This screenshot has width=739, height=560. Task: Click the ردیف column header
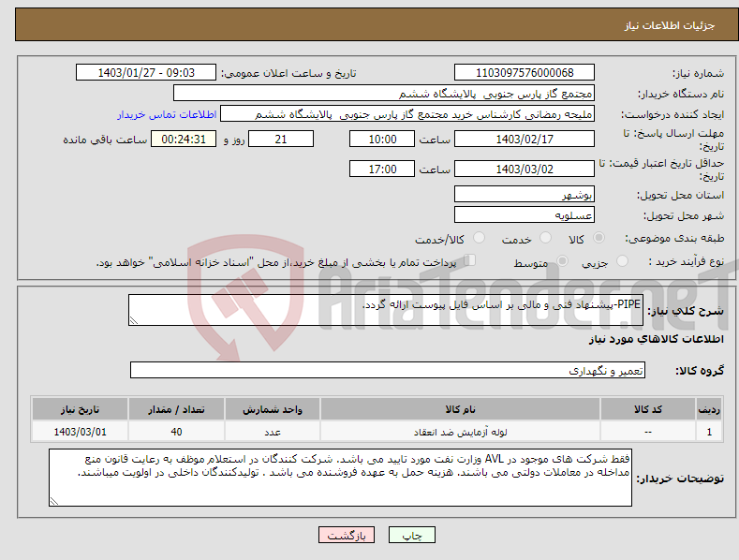[x=709, y=409]
